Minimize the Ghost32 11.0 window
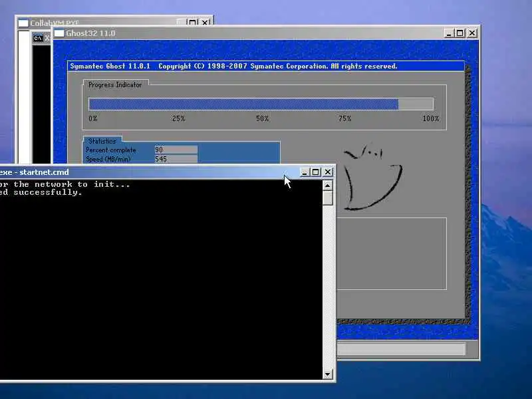This screenshot has width=532, height=399. pos(449,33)
